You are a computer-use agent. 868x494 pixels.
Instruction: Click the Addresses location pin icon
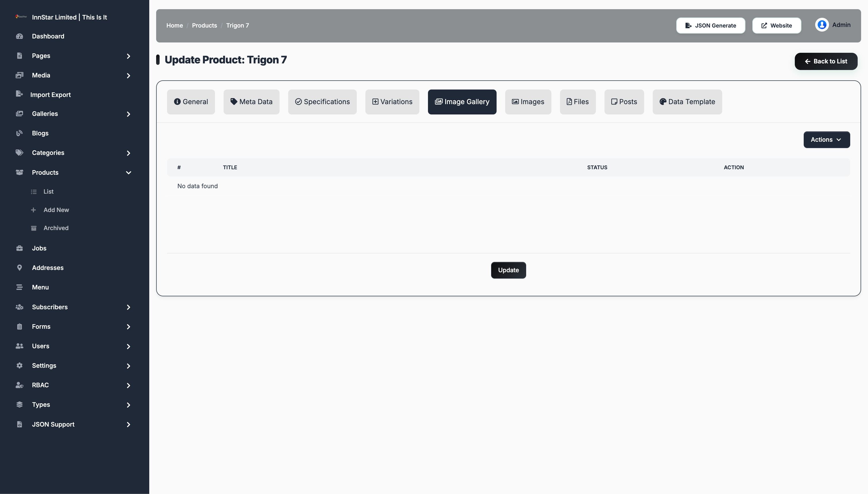(19, 268)
